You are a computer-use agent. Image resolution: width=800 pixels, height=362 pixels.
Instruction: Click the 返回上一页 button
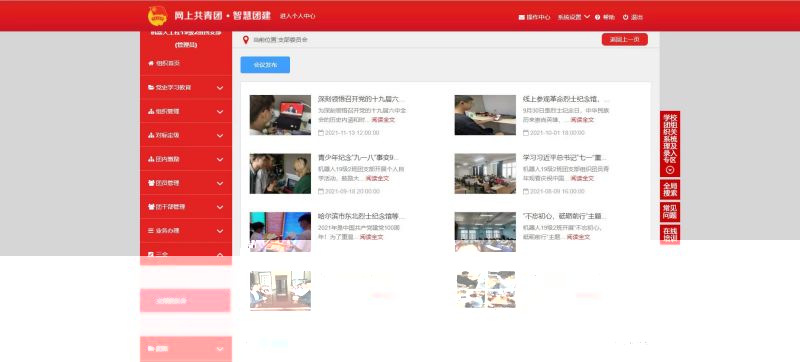624,39
